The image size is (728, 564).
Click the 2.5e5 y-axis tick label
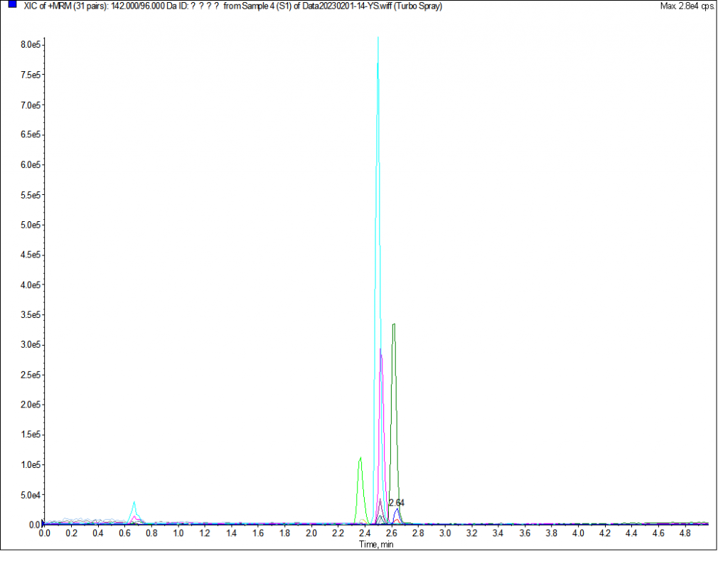(x=31, y=374)
